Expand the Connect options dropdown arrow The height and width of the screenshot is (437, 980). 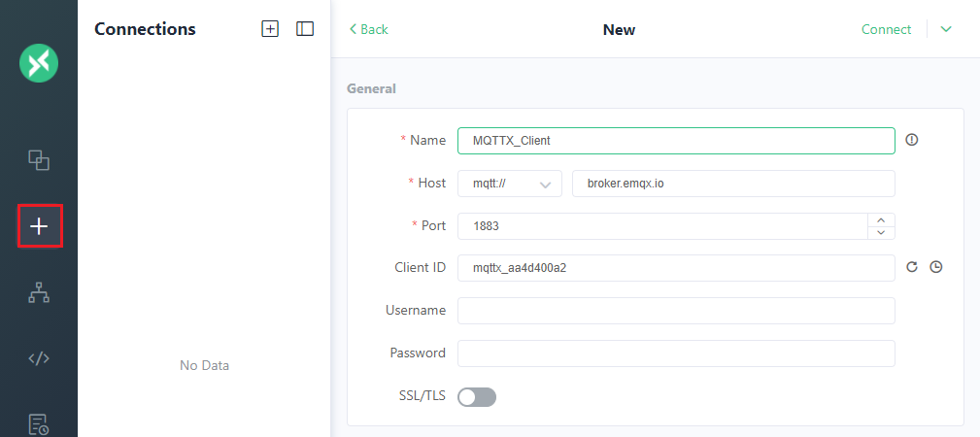[x=946, y=29]
